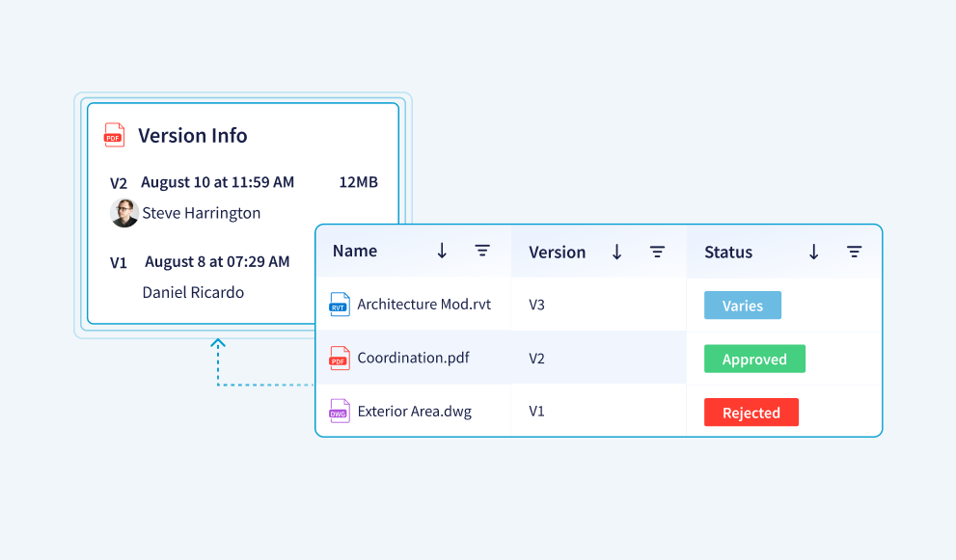The image size is (956, 560).
Task: Open Architecture Mod.rvt file name
Action: click(423, 304)
